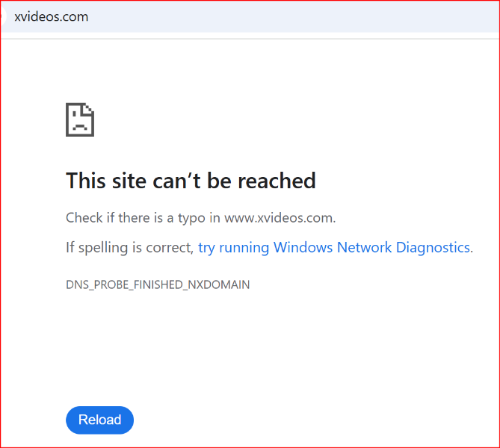Click the word "NXDOMAIN" in the error code
Image resolution: width=500 pixels, height=448 pixels.
(x=219, y=284)
